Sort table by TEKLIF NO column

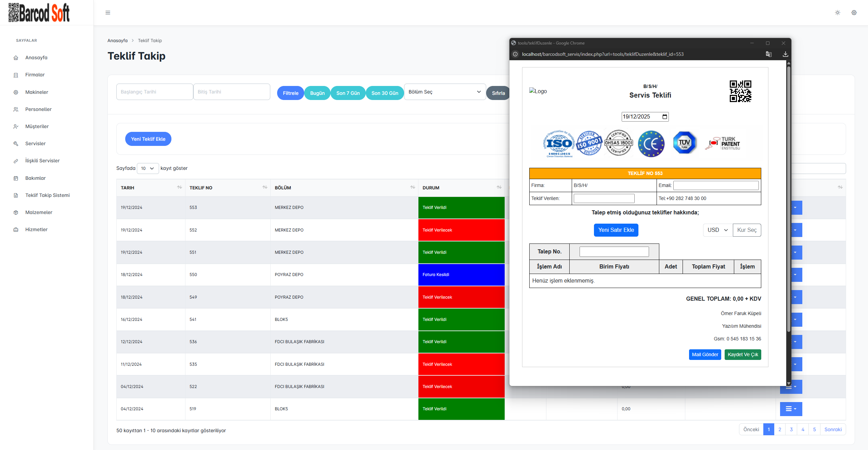pyautogui.click(x=264, y=187)
